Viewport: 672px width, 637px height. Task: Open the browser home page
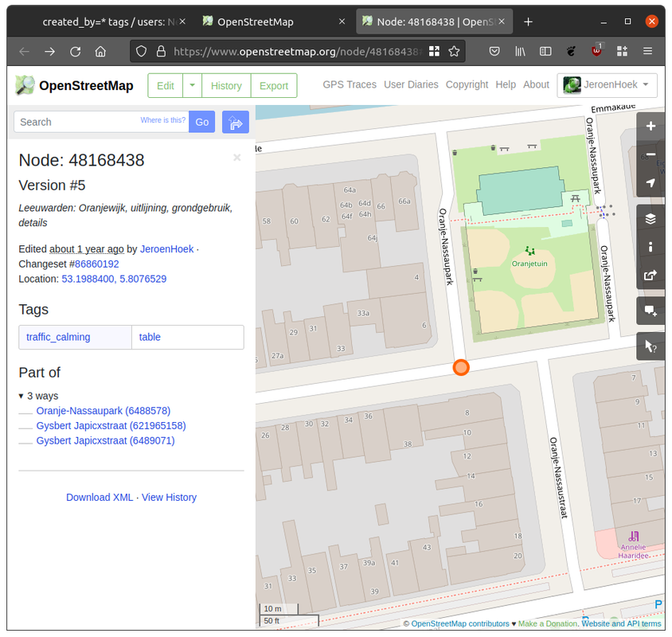pos(100,52)
